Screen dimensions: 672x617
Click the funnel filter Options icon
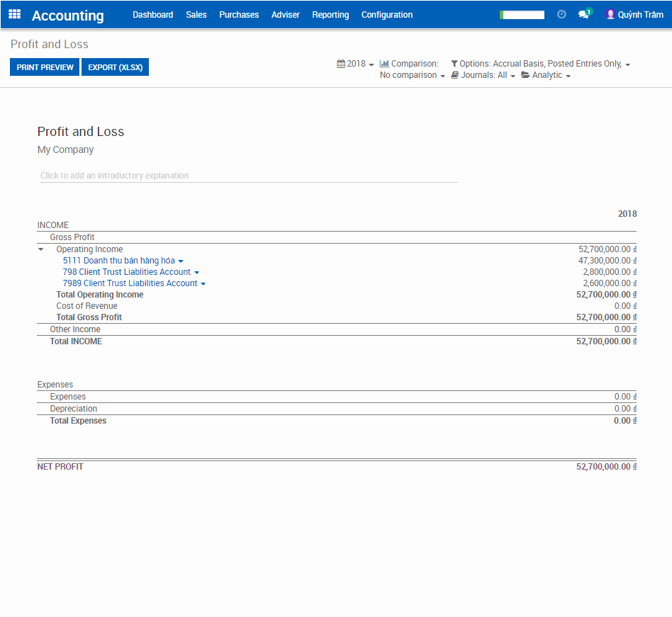454,64
